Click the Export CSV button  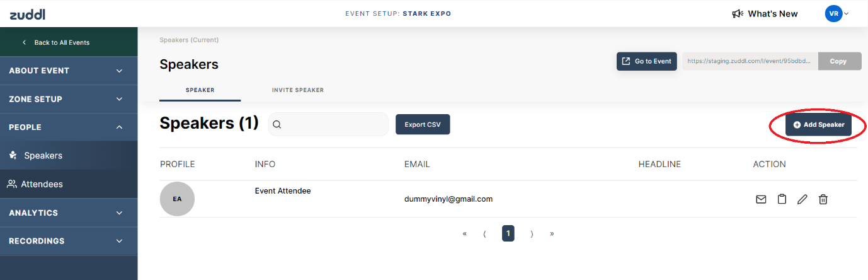423,125
